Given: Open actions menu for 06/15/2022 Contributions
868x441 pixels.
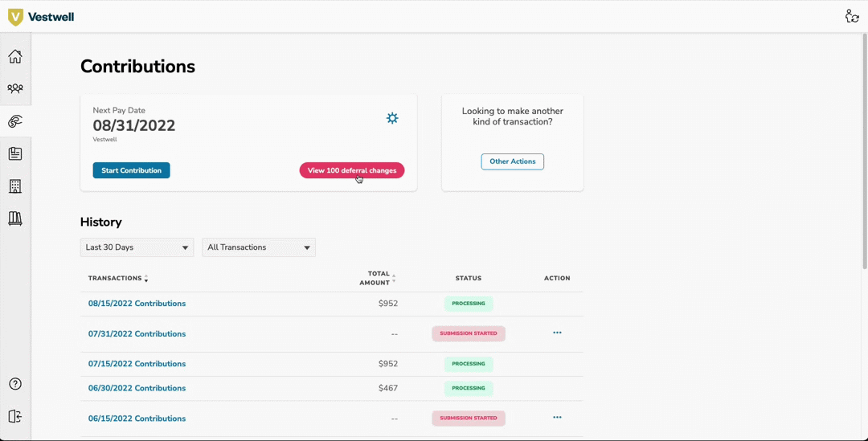Looking at the screenshot, I should [x=557, y=418].
